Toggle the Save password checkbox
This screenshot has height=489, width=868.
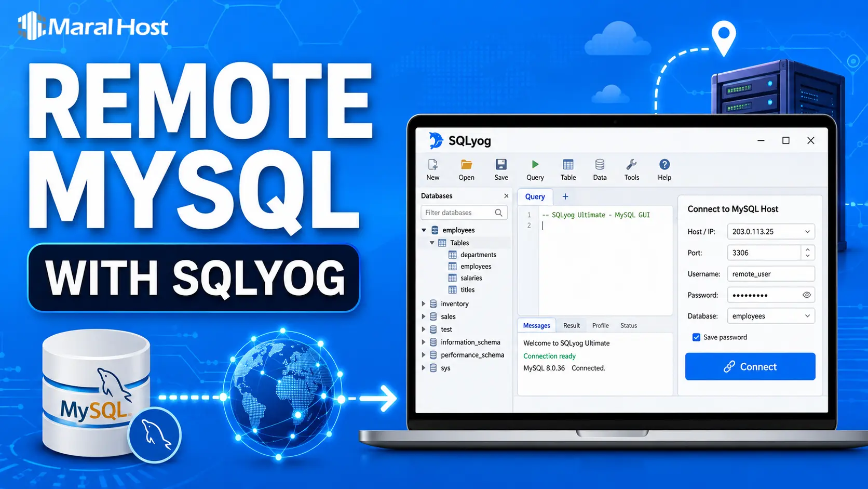(x=696, y=337)
